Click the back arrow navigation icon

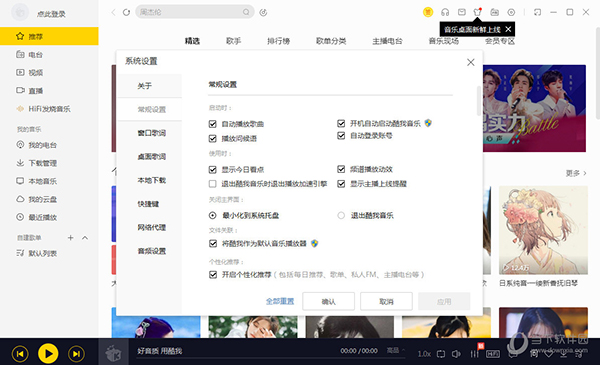(113, 12)
